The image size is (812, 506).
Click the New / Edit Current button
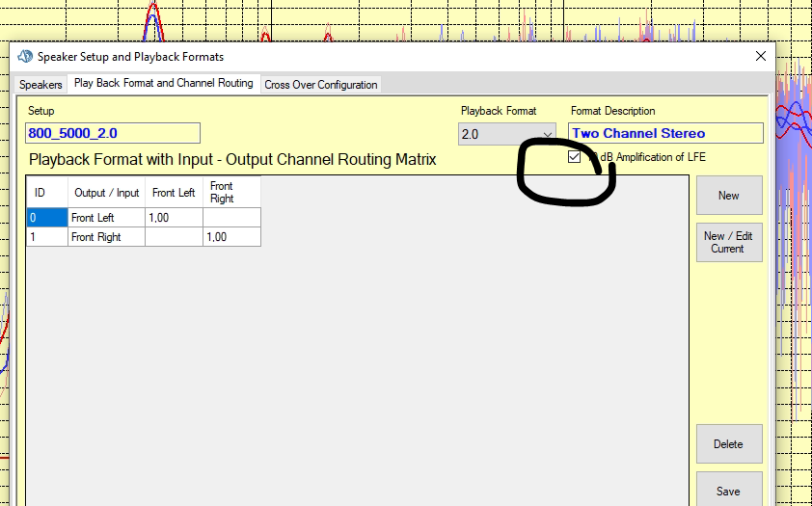tap(729, 242)
